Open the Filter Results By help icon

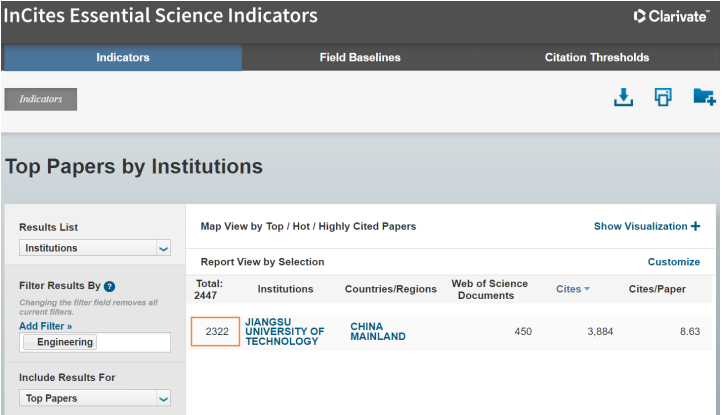click(109, 286)
